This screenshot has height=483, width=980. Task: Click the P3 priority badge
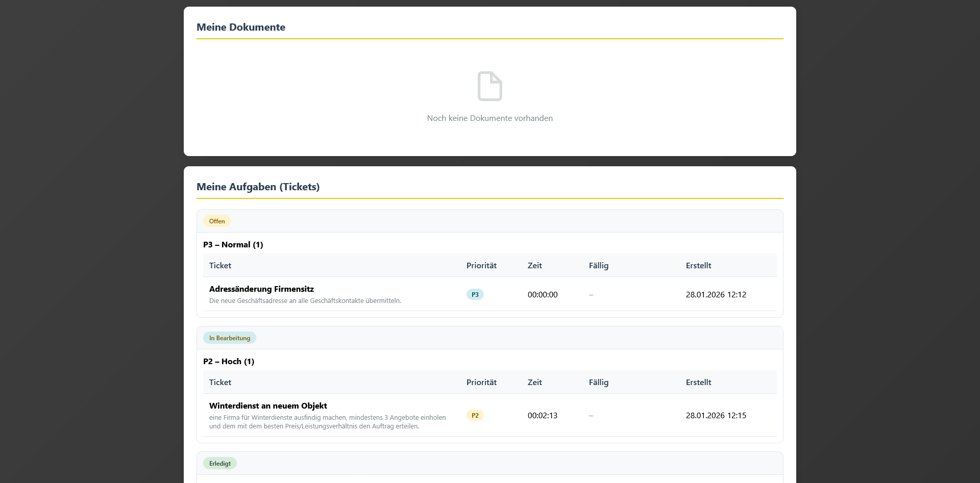coord(475,295)
